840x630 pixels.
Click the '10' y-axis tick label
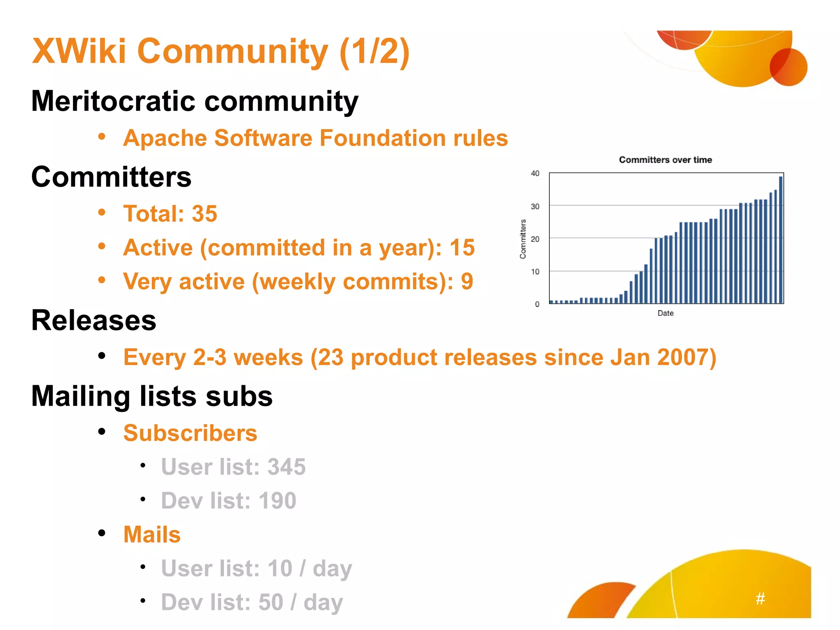click(535, 272)
